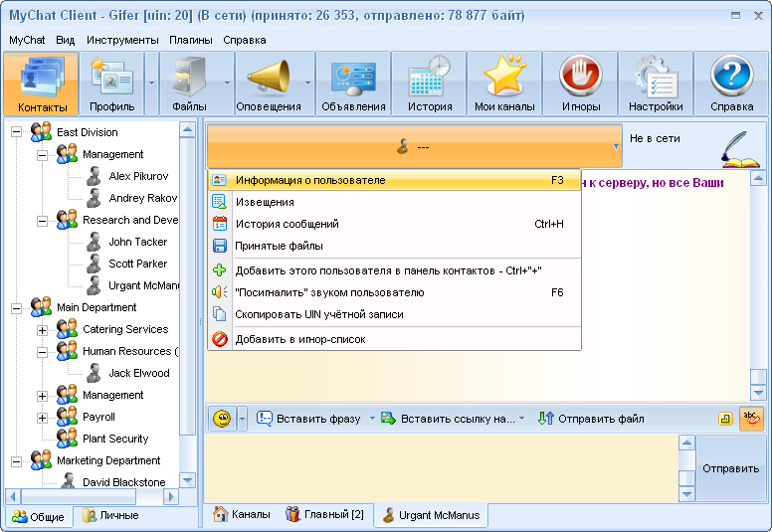This screenshot has width=772, height=532.
Task: Expand the Catering Services group
Action: [43, 330]
